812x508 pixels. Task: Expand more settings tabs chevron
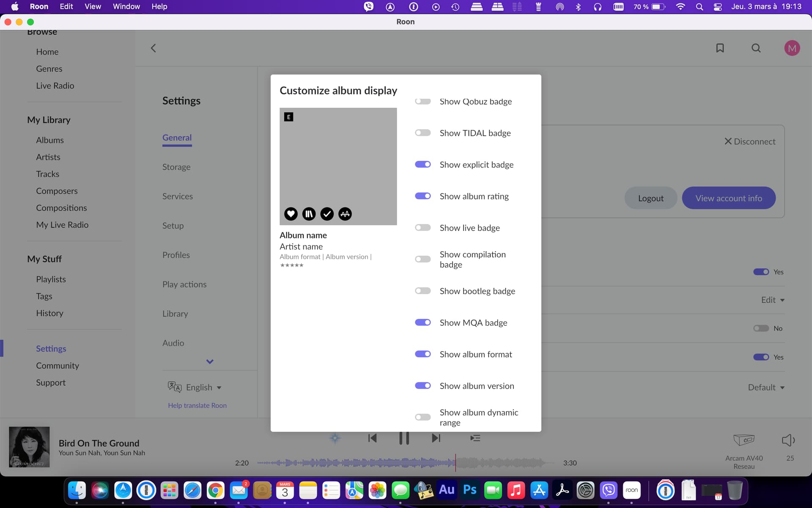point(210,362)
